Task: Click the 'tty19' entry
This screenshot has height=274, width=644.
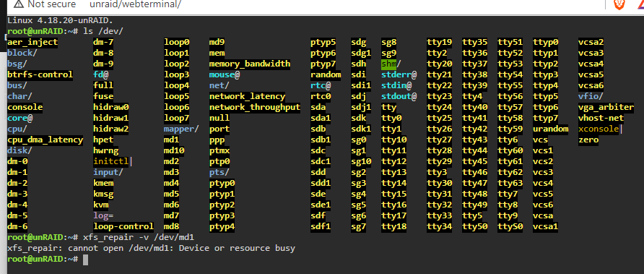Action: pos(440,42)
